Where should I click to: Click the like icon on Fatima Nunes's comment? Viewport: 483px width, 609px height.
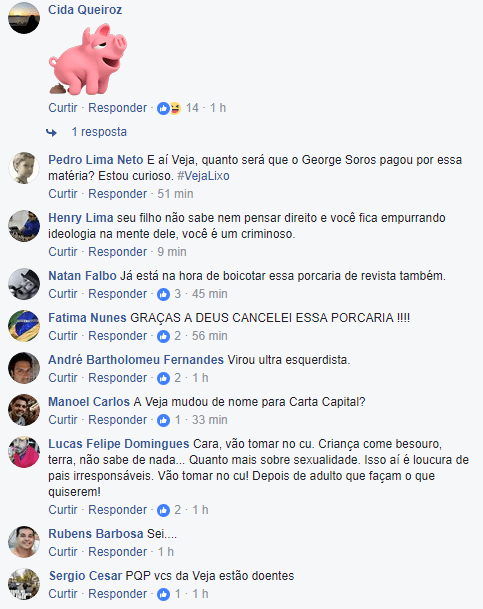(x=163, y=336)
